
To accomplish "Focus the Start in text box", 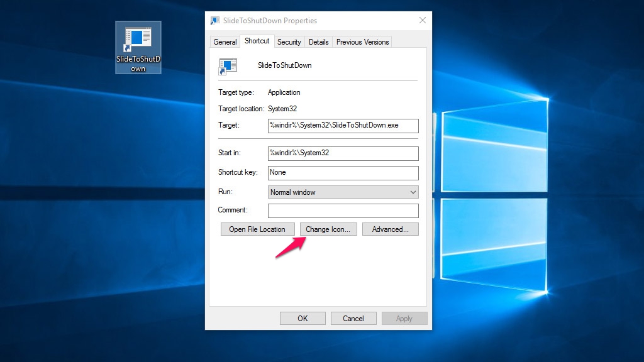I will pos(343,153).
